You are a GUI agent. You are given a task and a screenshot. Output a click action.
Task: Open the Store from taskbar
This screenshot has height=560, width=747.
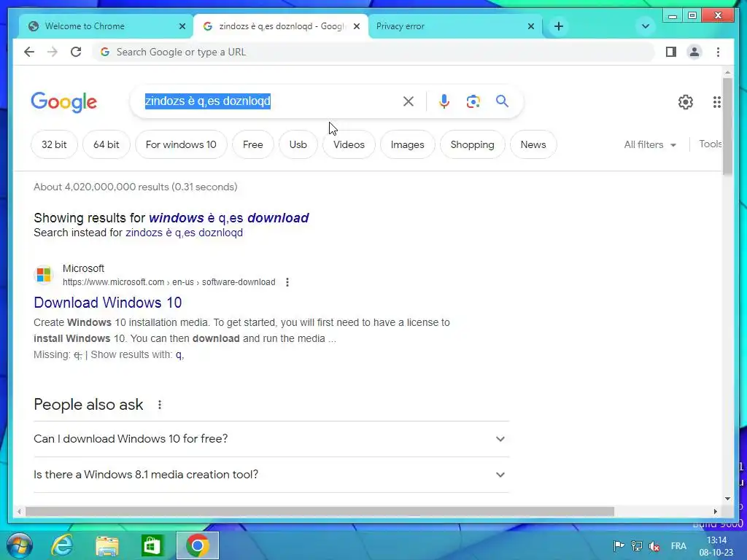click(152, 545)
